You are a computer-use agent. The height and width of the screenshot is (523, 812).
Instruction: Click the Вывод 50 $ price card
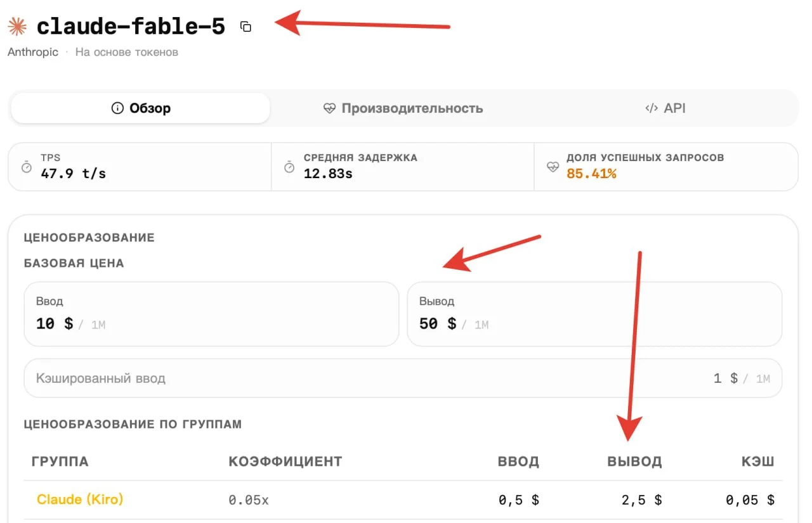click(x=594, y=314)
